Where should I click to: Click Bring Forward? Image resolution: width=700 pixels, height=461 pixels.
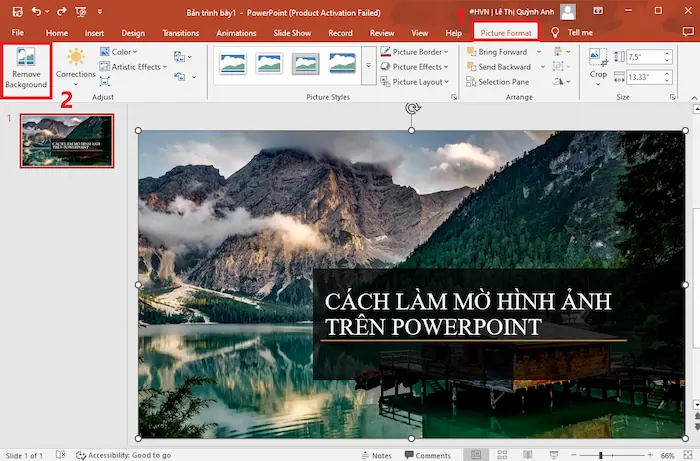pos(497,52)
